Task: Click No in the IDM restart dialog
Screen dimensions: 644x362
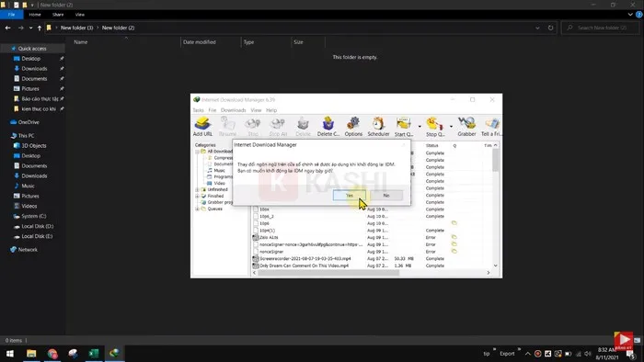Action: click(x=386, y=196)
